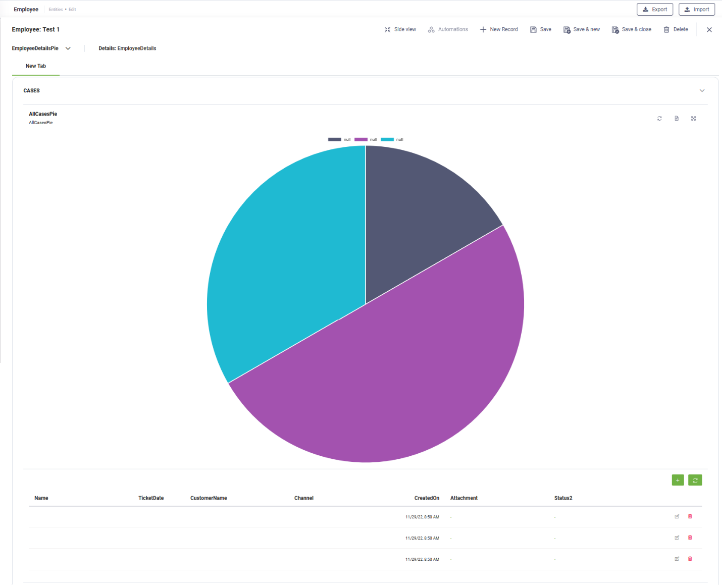Delete the second case row
722x588 pixels.
click(690, 538)
